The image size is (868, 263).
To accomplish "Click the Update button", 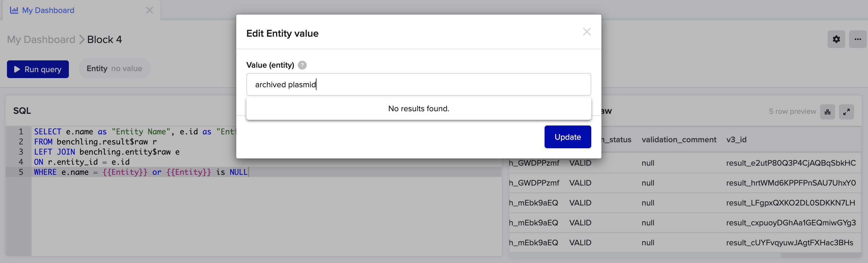I will pyautogui.click(x=567, y=137).
